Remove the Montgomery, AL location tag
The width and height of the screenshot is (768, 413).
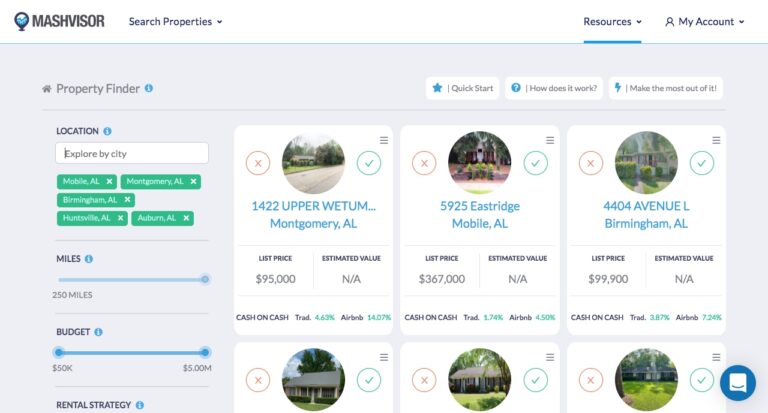194,181
